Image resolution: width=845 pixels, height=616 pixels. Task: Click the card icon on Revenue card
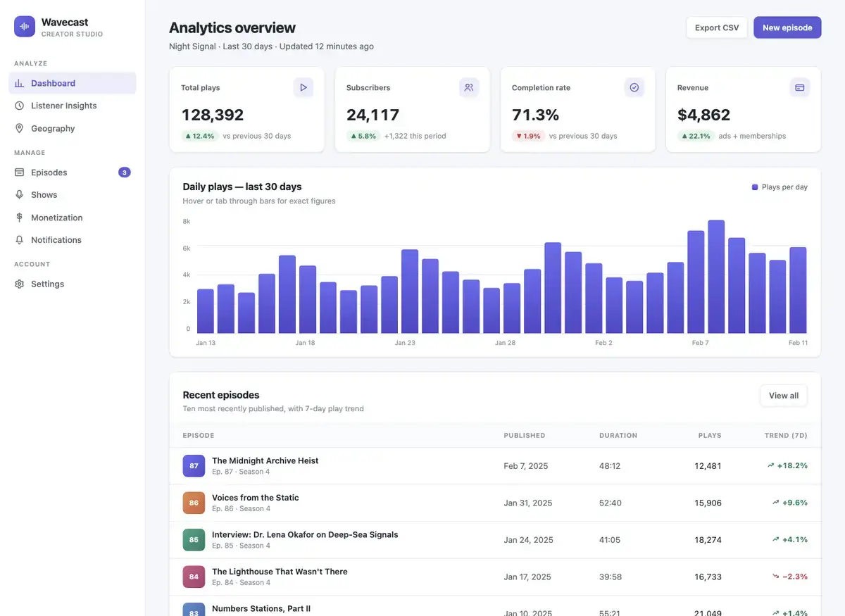[x=800, y=87]
